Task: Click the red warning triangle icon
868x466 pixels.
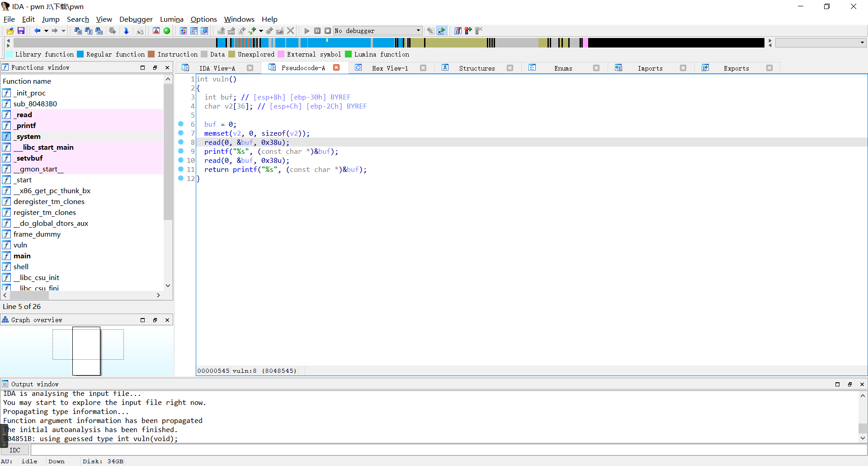Action: click(156, 31)
